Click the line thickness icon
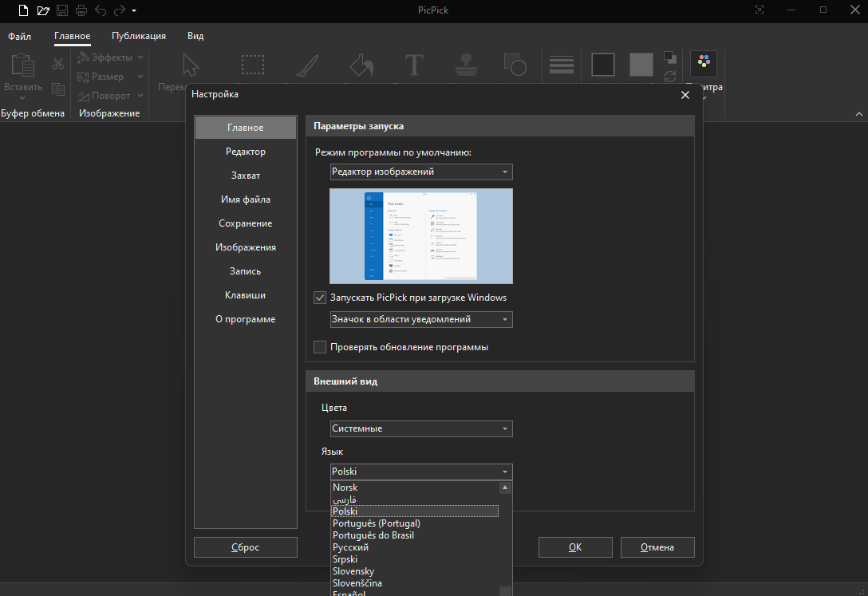Screen dimensions: 868x596 562,65
